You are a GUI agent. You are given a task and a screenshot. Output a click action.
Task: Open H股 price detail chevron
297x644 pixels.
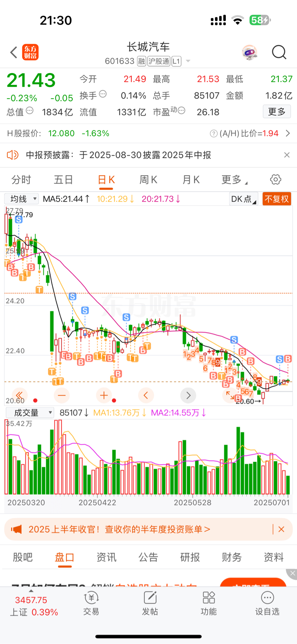click(x=288, y=133)
